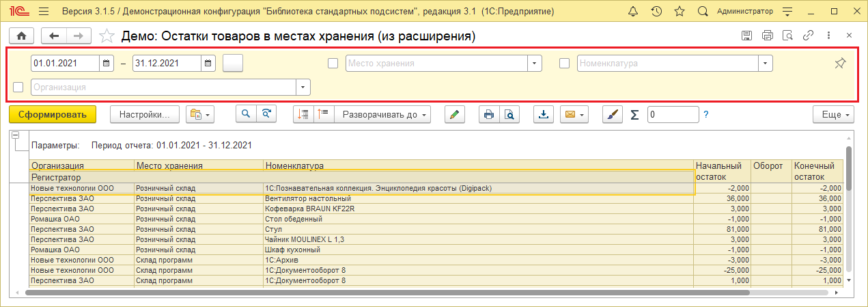Open favorites star in title bar

(679, 12)
